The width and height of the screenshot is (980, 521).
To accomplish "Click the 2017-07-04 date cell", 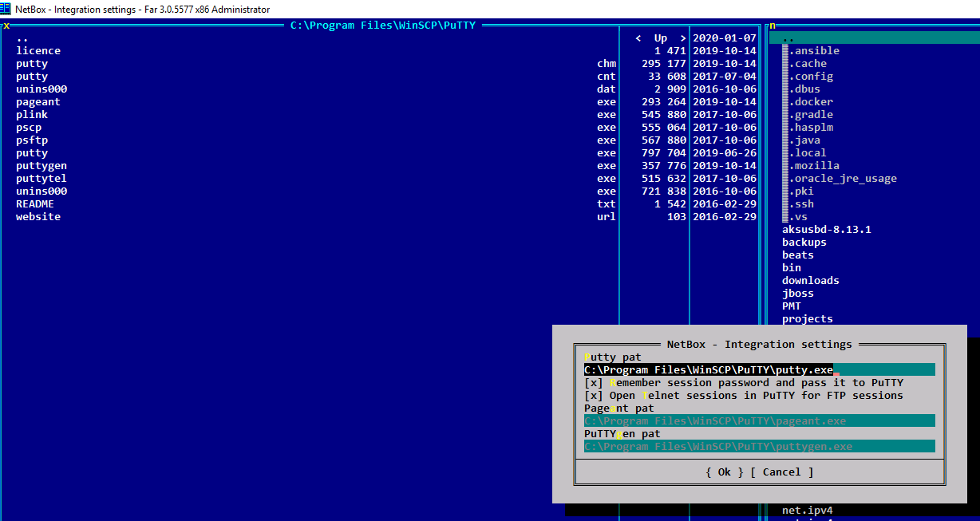I will 725,76.
